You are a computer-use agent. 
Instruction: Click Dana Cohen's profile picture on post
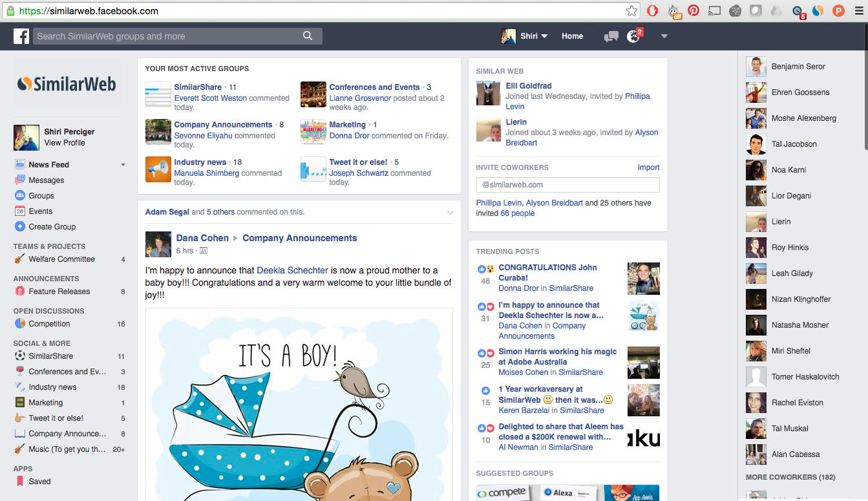pyautogui.click(x=158, y=244)
